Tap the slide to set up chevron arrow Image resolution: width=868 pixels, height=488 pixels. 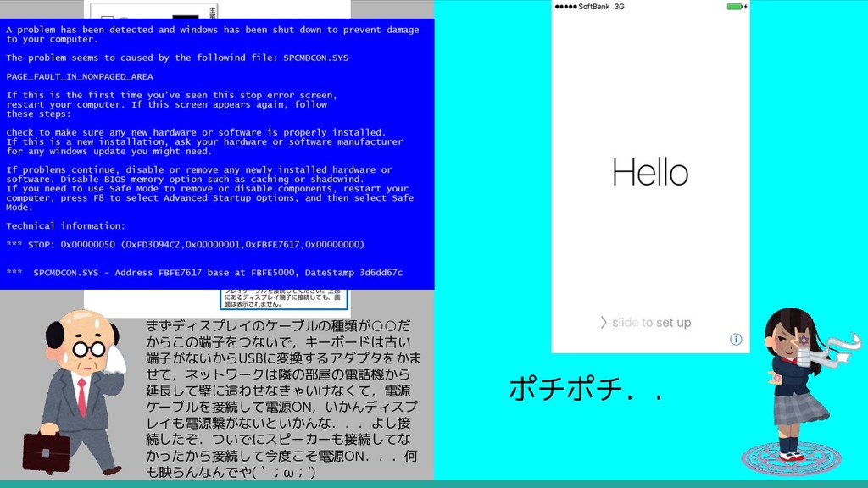click(x=604, y=323)
